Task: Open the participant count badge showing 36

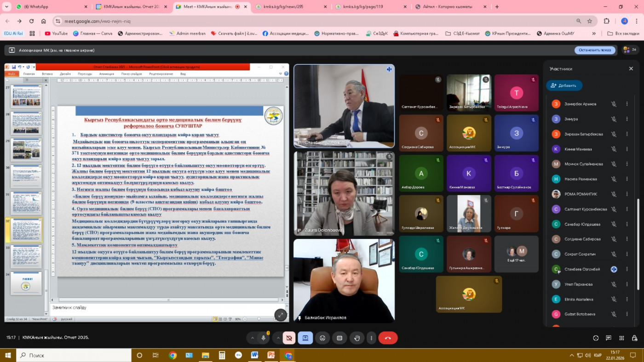Action: pos(629,50)
